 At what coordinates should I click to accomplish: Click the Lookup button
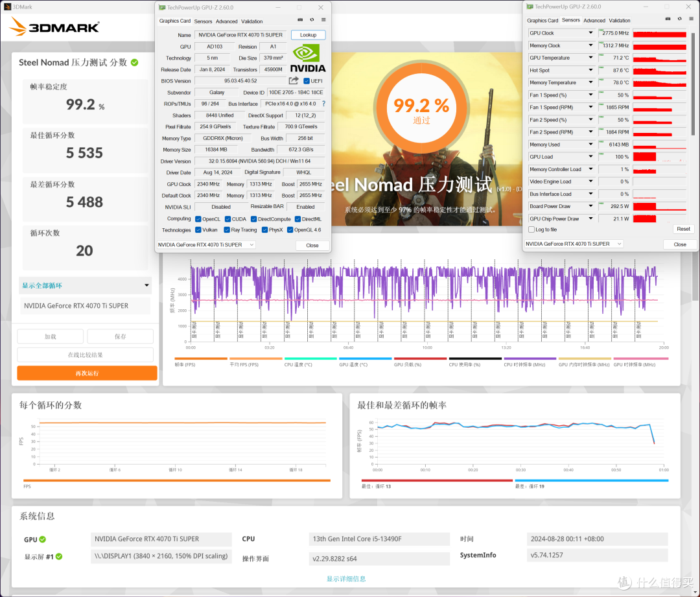click(308, 35)
